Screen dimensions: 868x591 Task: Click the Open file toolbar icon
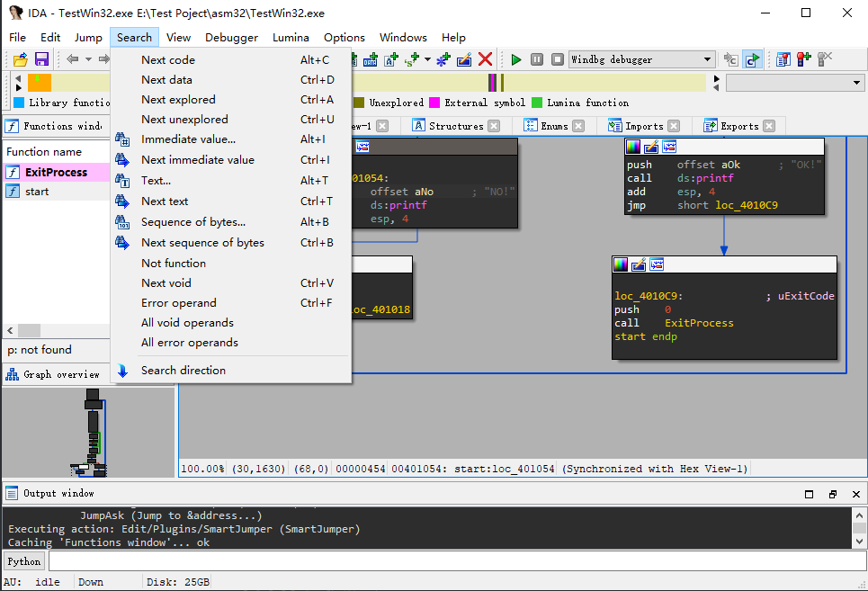[x=21, y=59]
